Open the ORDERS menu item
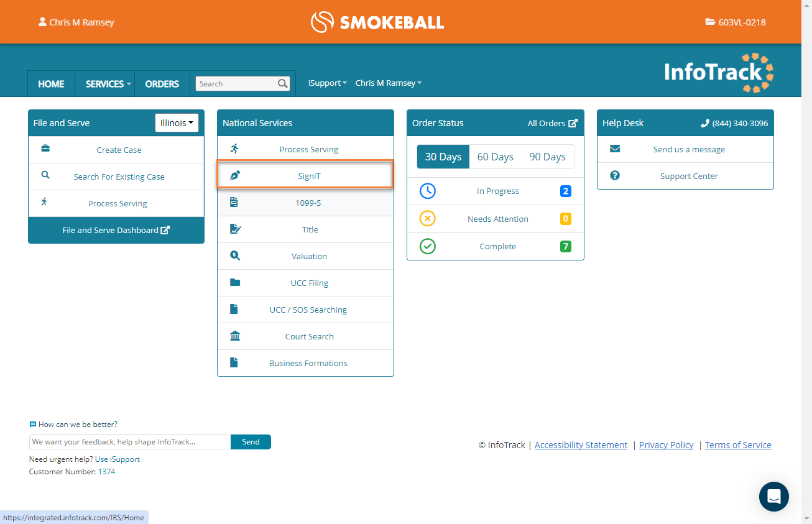 [x=162, y=84]
